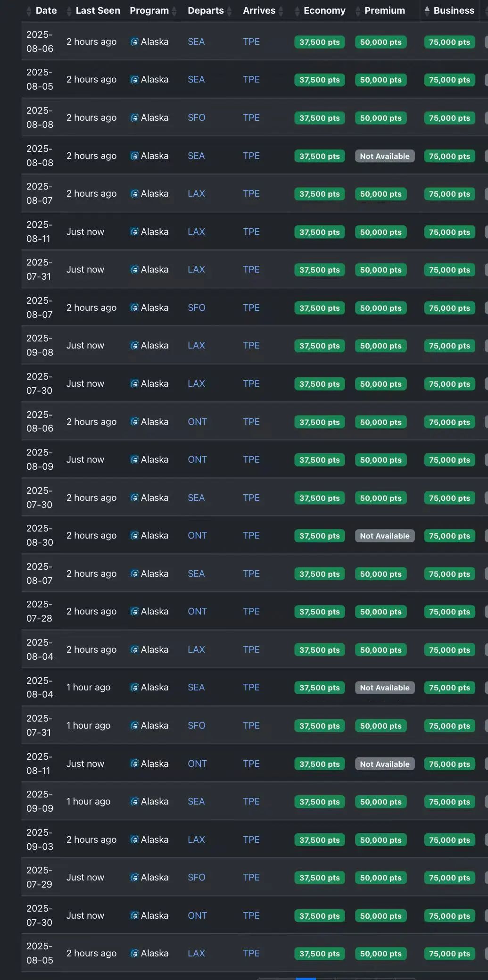Click Not Available Premium for 2025-08-04 SEA
This screenshot has width=488, height=980.
point(385,688)
